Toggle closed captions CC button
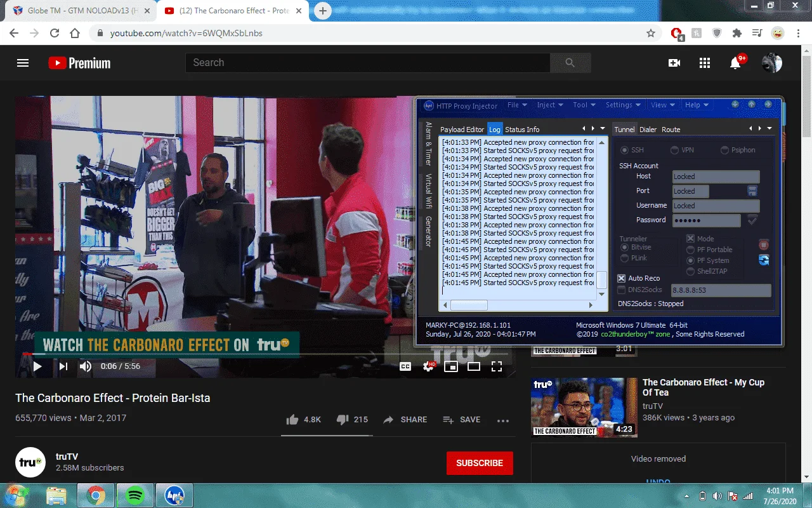This screenshot has height=508, width=812. [405, 366]
